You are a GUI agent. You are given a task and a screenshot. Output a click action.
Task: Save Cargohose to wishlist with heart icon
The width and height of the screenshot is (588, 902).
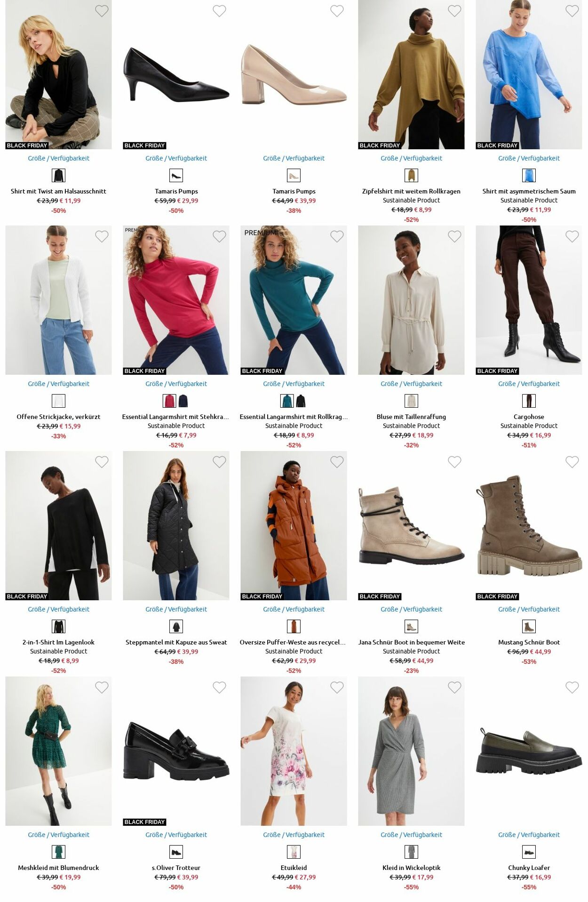pos(572,236)
